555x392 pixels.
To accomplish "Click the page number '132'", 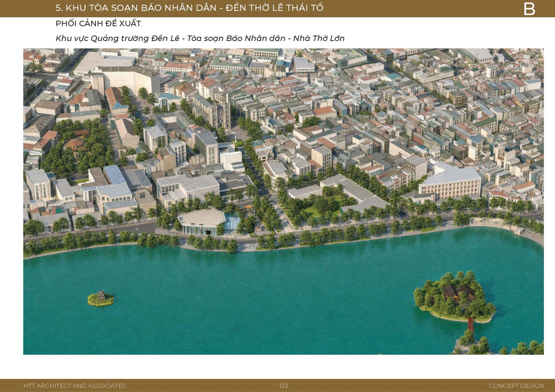I will point(283,386).
